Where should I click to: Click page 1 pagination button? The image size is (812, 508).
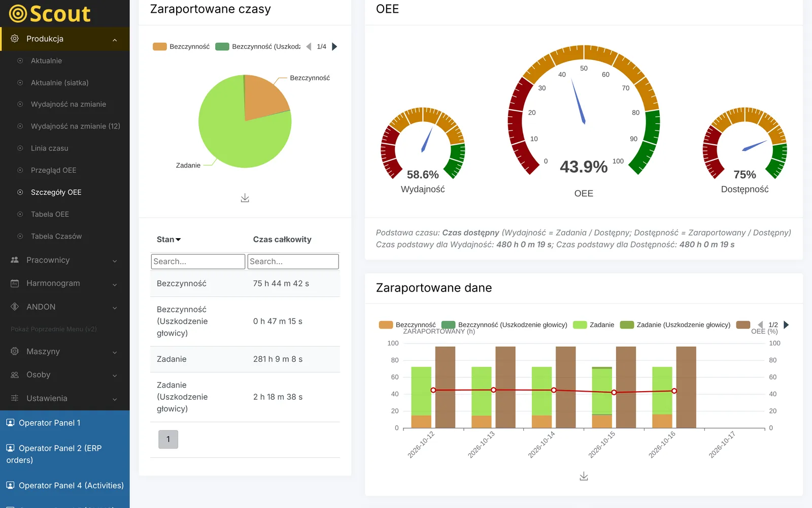[168, 439]
